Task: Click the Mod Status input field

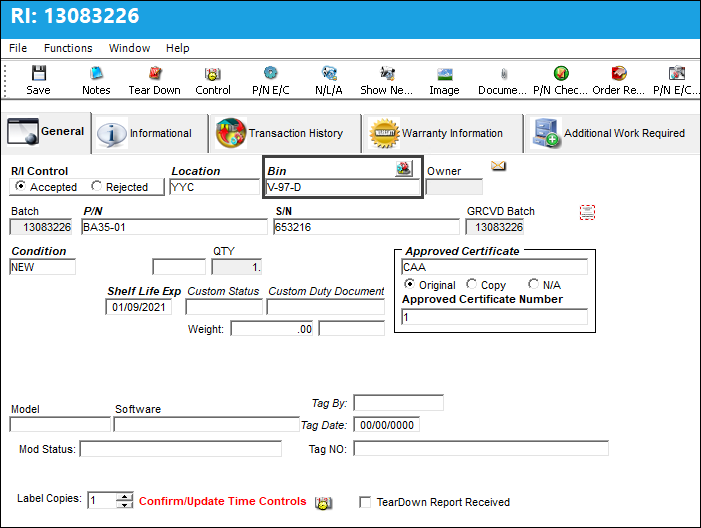Action: point(181,448)
